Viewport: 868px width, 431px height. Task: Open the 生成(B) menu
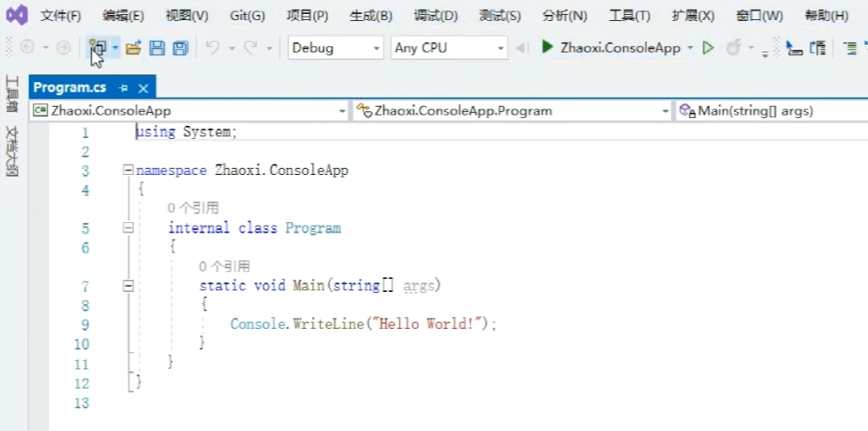coord(371,16)
